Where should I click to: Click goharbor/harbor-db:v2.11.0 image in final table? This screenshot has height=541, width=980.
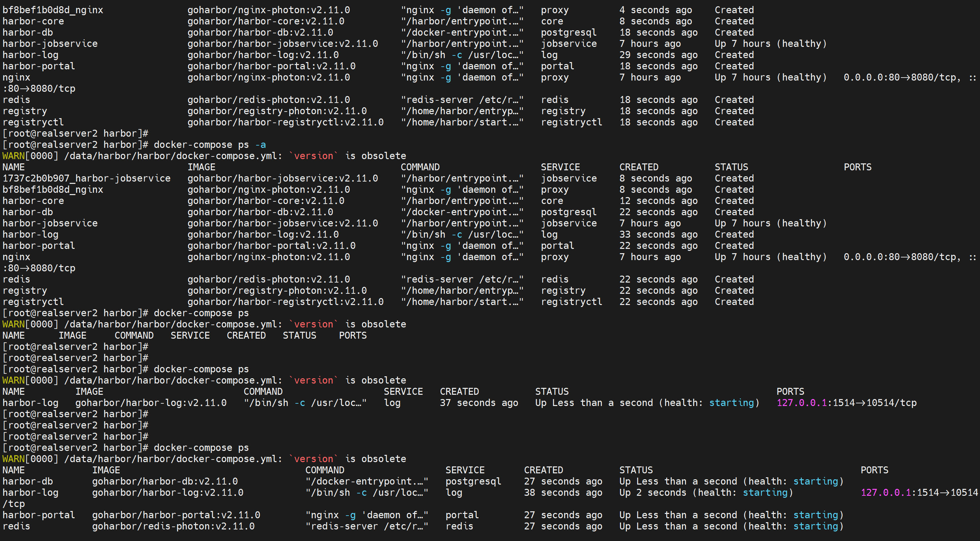[x=165, y=482]
